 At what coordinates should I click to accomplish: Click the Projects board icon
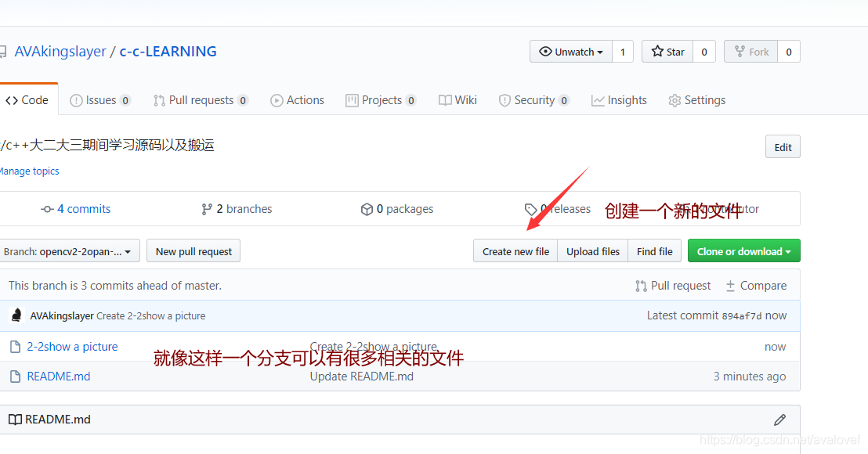click(x=352, y=101)
